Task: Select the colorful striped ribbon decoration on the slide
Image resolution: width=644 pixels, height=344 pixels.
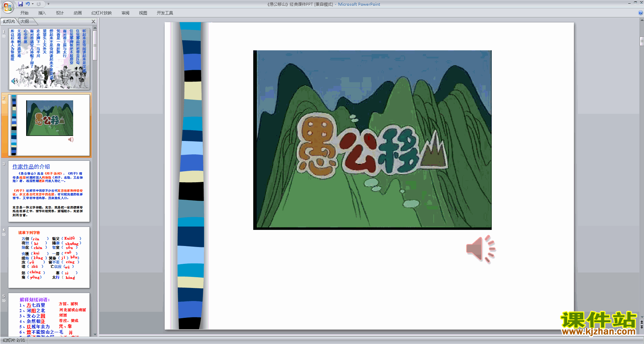Action: [191, 176]
